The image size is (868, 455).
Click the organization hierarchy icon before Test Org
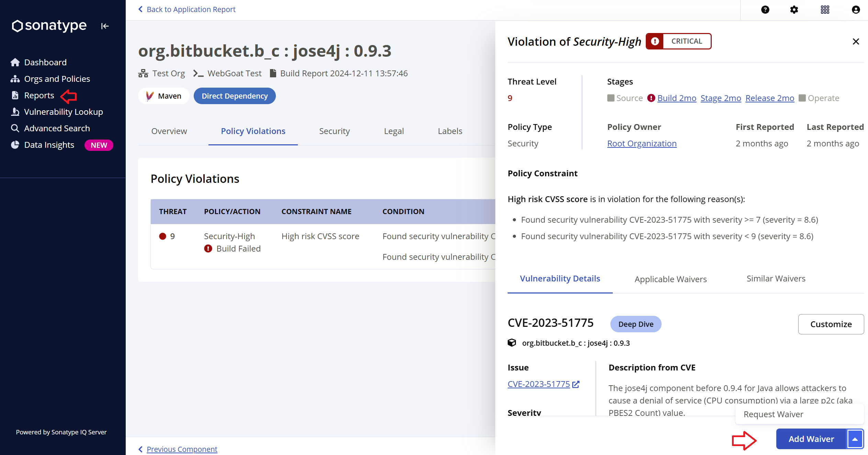[x=143, y=73]
